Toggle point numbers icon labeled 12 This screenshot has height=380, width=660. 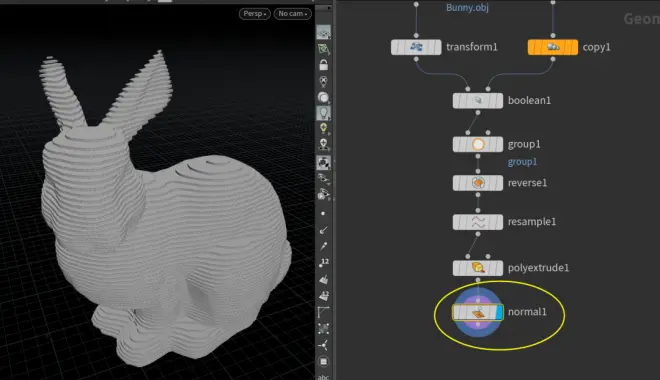[x=323, y=263]
